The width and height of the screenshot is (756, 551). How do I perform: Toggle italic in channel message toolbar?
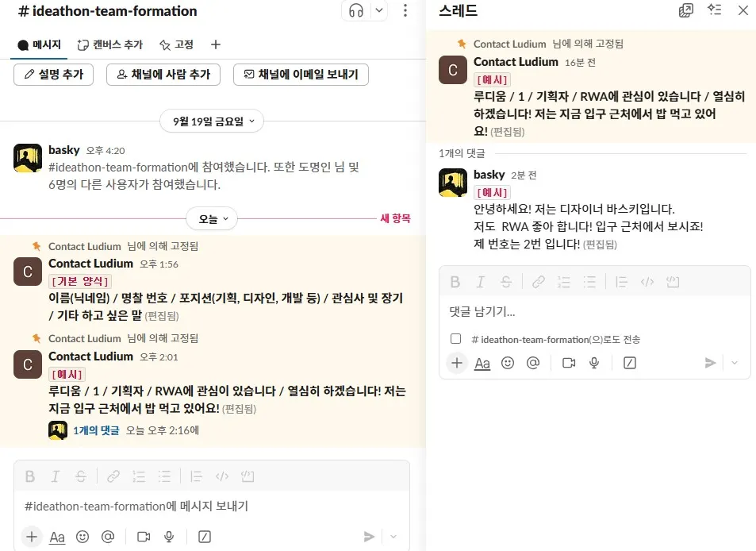tap(55, 476)
